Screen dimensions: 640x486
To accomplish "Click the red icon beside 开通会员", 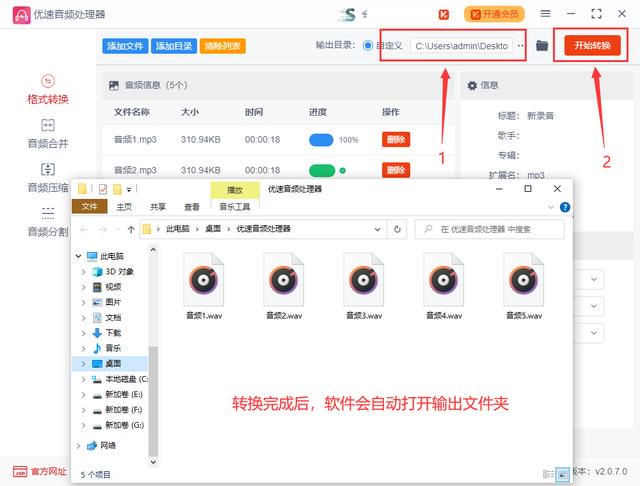I will point(444,15).
